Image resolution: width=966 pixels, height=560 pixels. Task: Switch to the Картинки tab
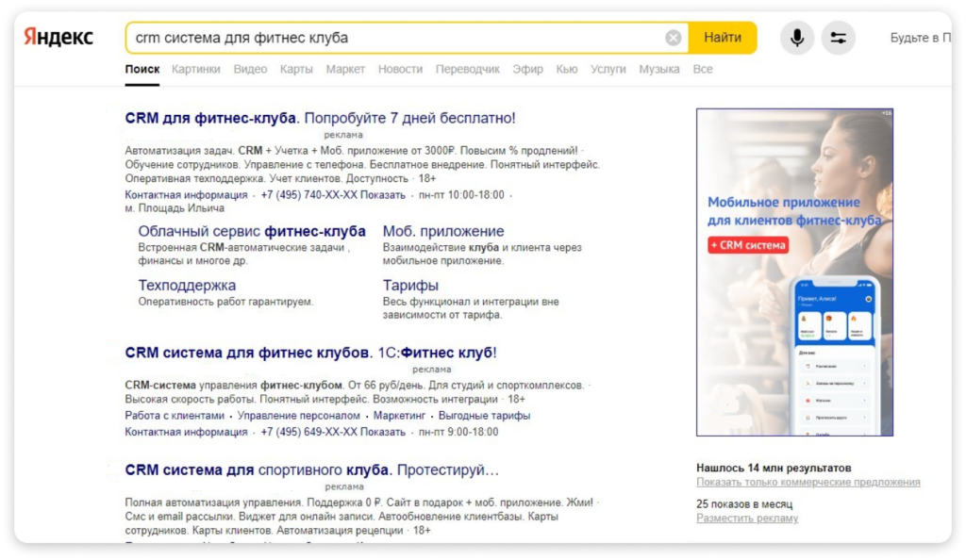[x=196, y=69]
